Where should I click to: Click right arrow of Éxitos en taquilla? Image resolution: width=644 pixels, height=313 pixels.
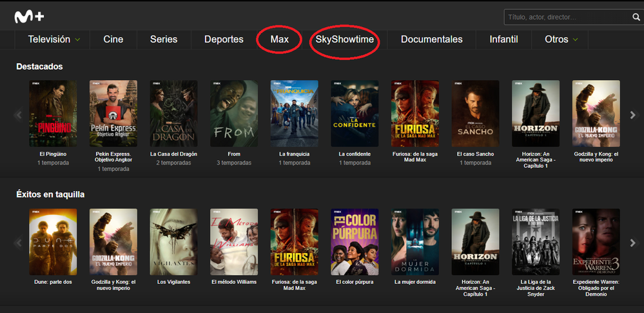click(632, 243)
